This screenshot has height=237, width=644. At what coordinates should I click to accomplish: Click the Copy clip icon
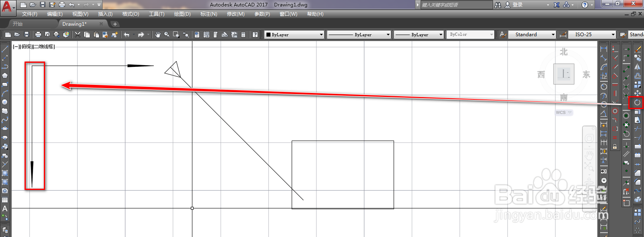(x=87, y=35)
